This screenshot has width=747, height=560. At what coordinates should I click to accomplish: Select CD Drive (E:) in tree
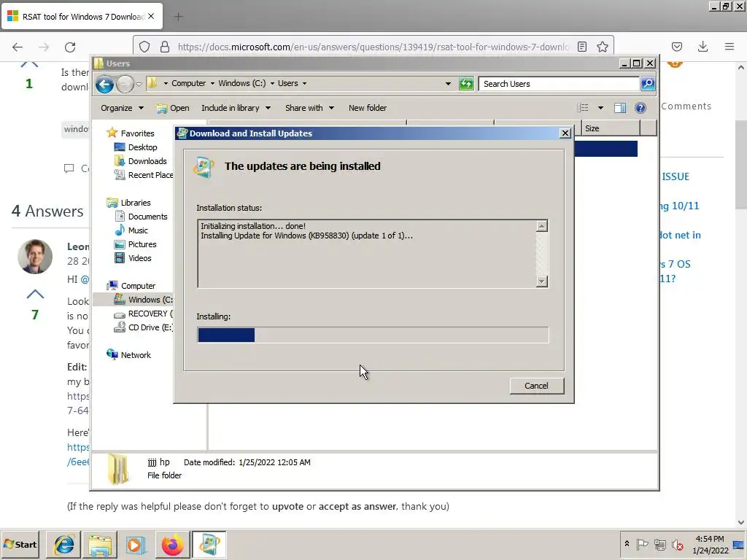point(150,327)
